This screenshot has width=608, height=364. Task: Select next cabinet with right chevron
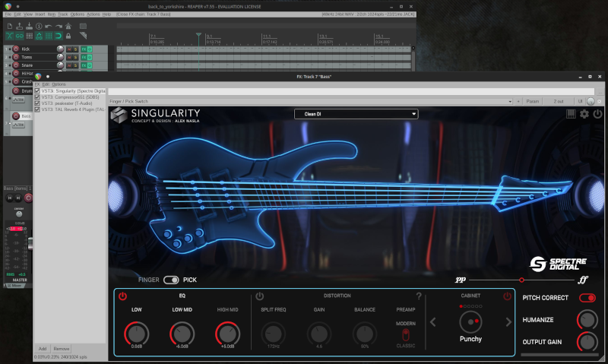508,322
